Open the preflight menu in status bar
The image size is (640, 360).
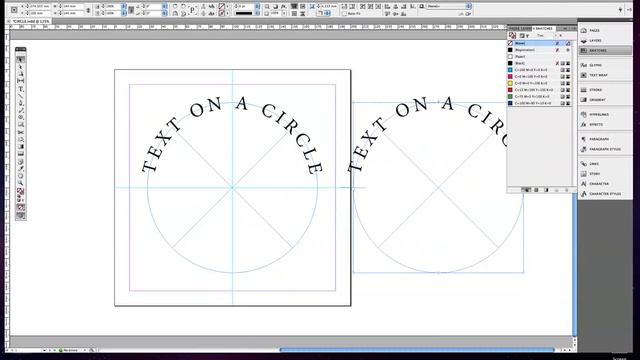(x=84, y=350)
